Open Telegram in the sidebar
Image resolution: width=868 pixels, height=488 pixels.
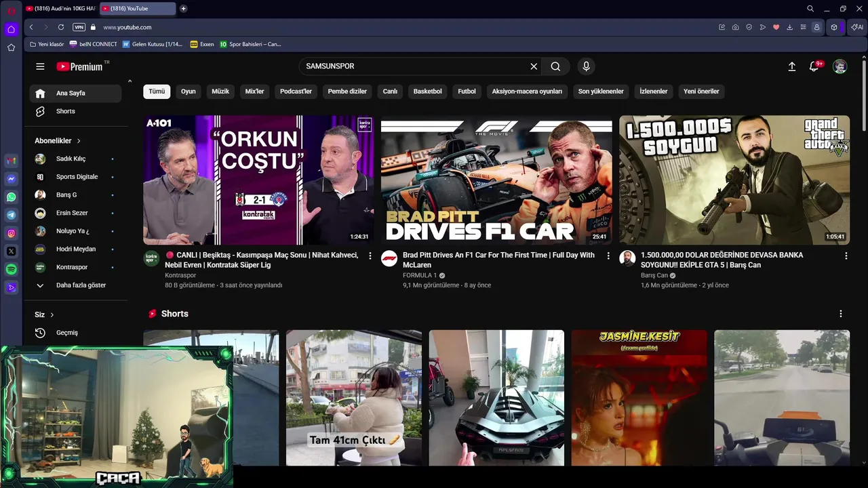[x=12, y=215]
